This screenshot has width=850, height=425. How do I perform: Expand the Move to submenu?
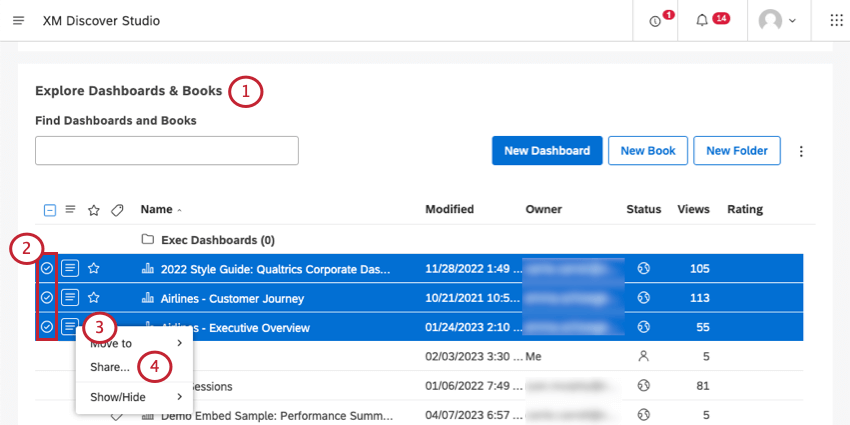134,343
